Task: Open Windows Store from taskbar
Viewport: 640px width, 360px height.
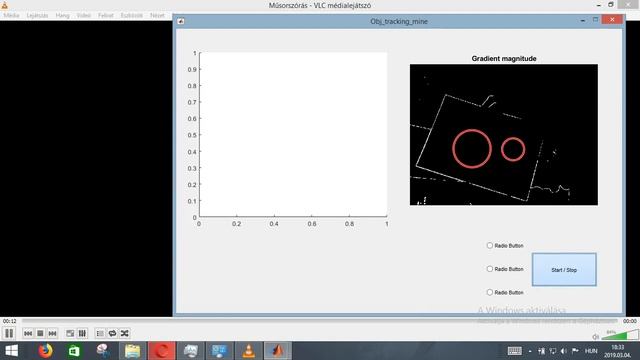Action: point(74,351)
